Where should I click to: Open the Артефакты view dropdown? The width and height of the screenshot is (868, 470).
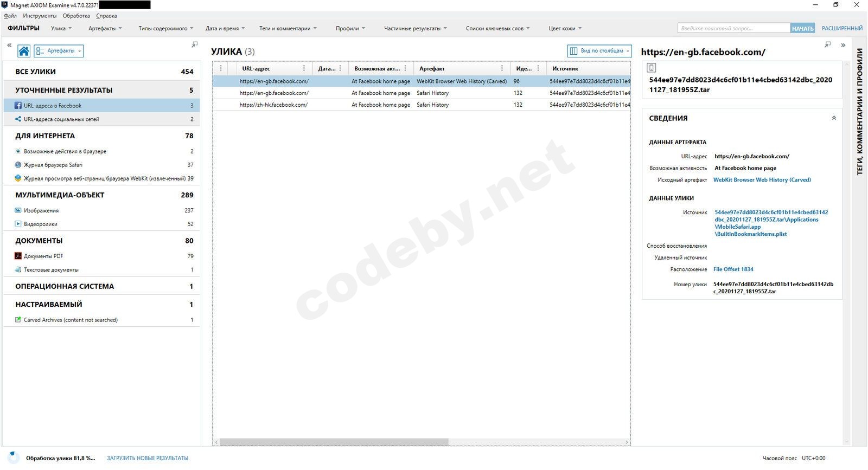coord(59,51)
